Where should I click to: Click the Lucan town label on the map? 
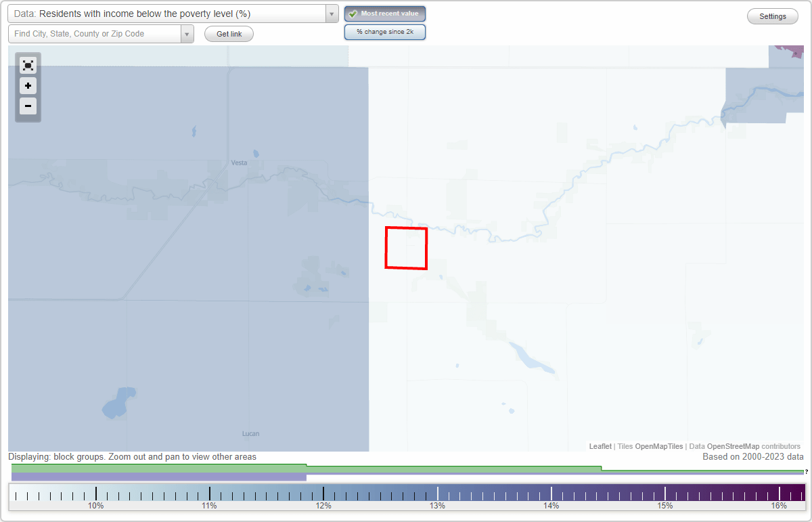tap(250, 433)
